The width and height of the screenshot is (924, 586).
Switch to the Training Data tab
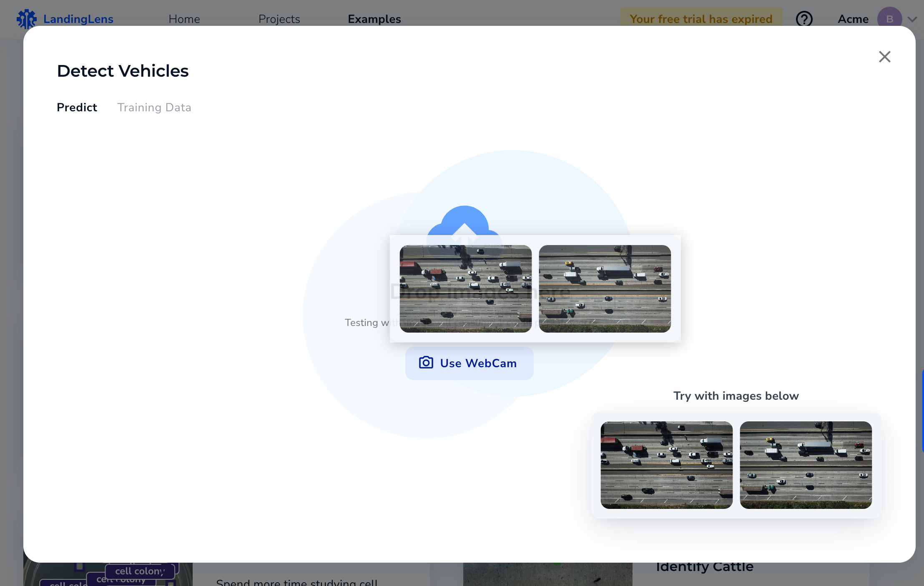(154, 108)
